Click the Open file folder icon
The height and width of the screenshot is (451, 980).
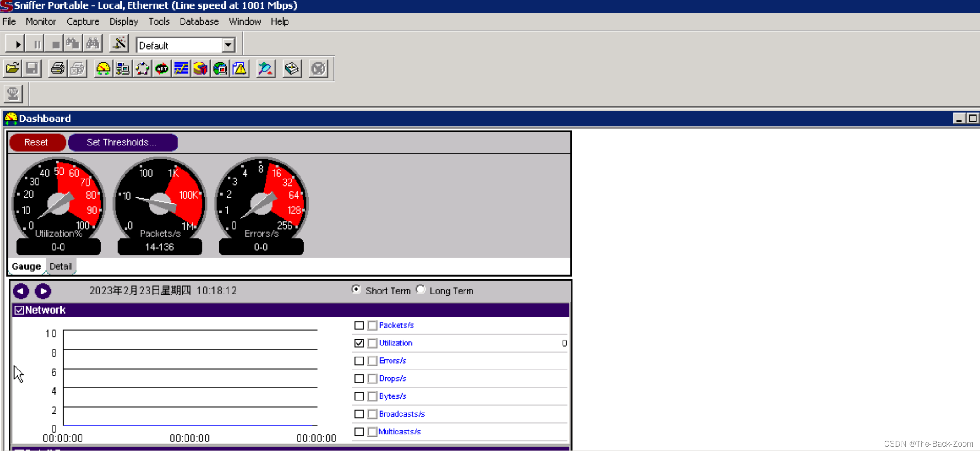pyautogui.click(x=13, y=68)
